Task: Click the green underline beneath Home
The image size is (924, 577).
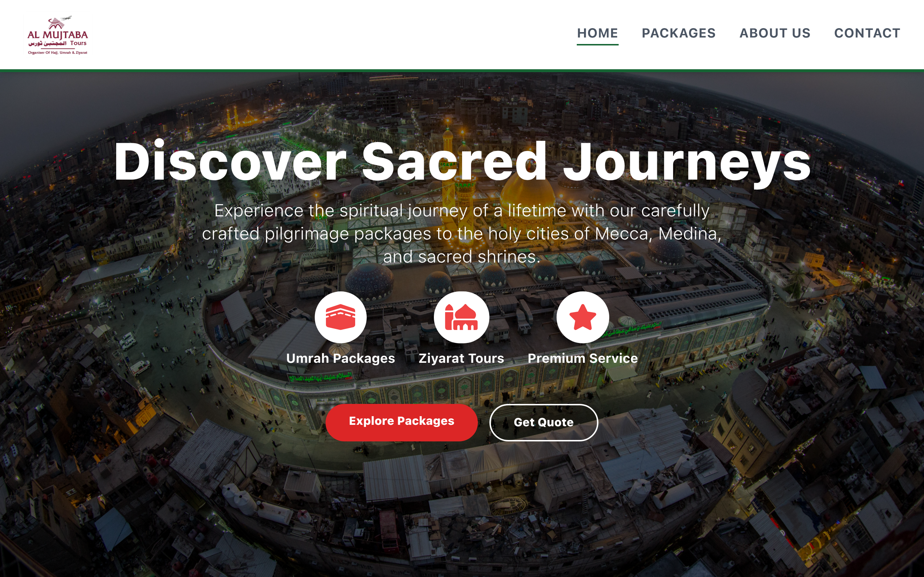Action: pos(597,44)
